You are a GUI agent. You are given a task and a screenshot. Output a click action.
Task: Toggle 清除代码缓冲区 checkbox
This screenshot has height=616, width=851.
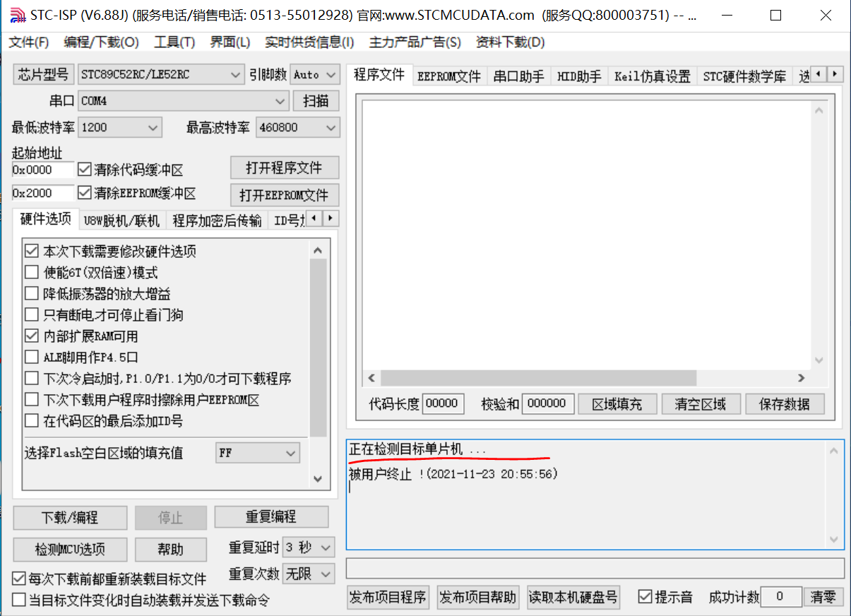(x=85, y=170)
